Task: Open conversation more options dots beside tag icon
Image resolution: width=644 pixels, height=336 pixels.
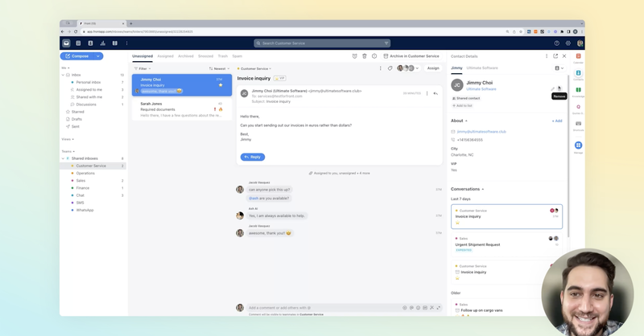Action: click(x=380, y=68)
